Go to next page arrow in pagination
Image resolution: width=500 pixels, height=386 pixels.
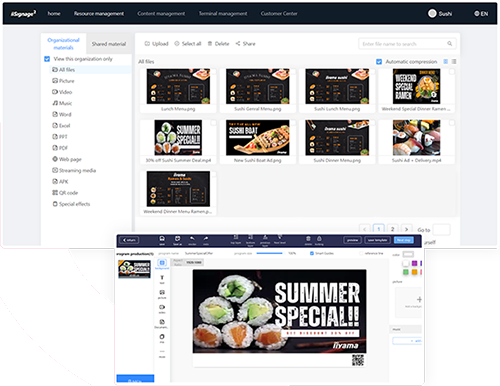click(x=406, y=229)
